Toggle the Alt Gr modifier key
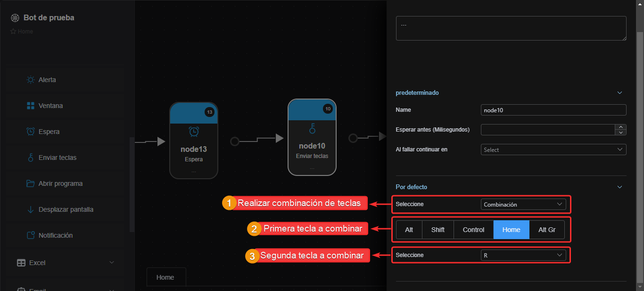The width and height of the screenshot is (644, 291). (x=547, y=230)
